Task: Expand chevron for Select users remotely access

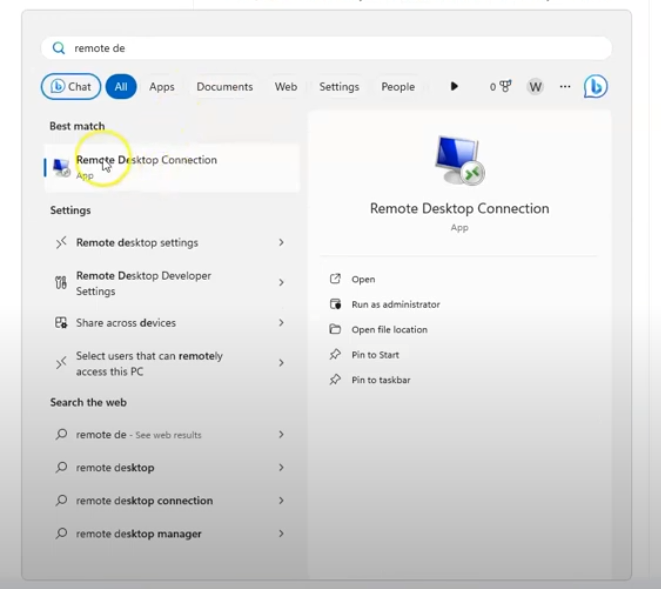Action: [x=281, y=363]
